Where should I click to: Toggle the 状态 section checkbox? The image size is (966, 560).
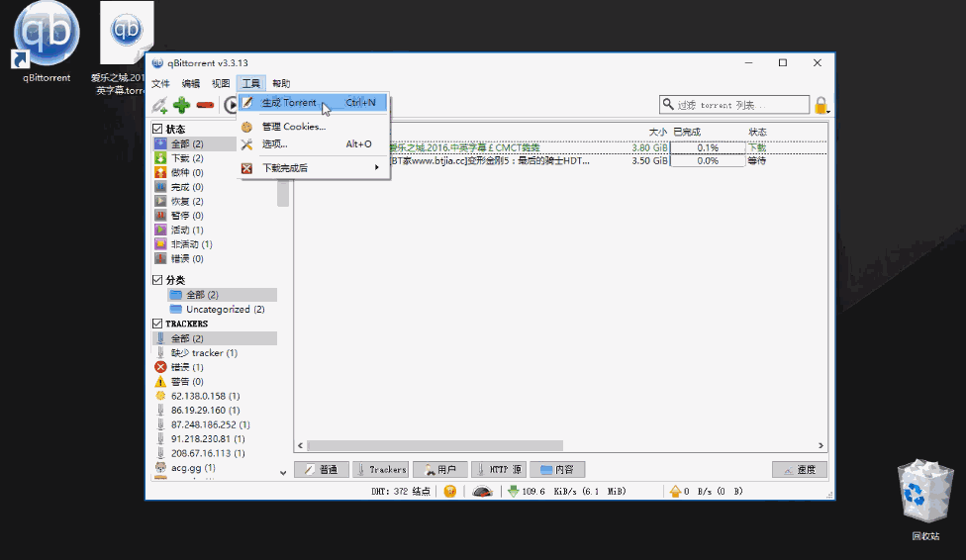point(157,129)
